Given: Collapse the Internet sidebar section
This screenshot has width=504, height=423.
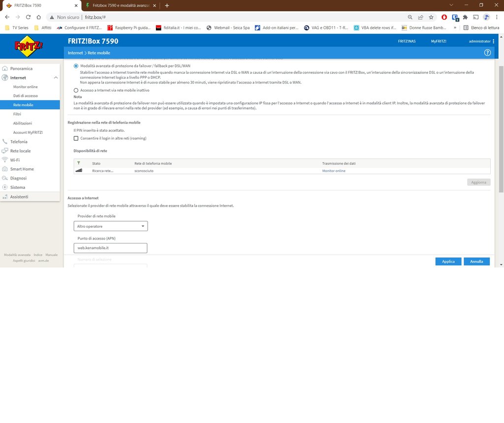Looking at the screenshot, I should coord(56,78).
